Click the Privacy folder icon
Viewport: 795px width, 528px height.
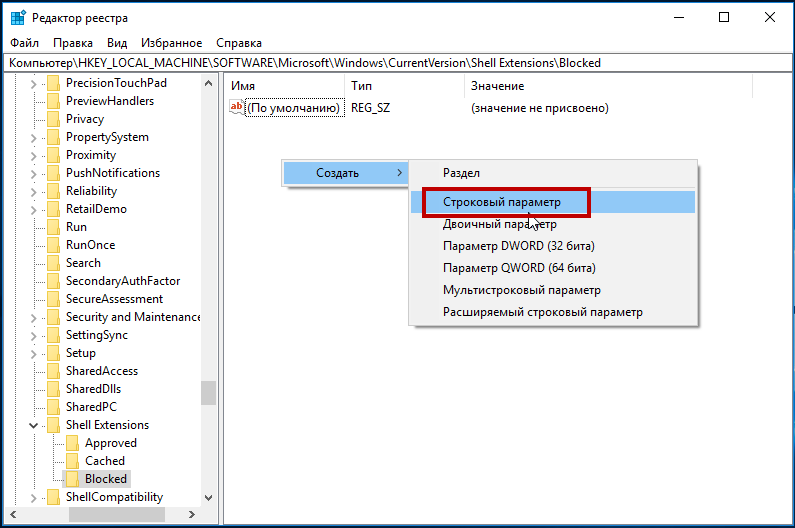53,119
